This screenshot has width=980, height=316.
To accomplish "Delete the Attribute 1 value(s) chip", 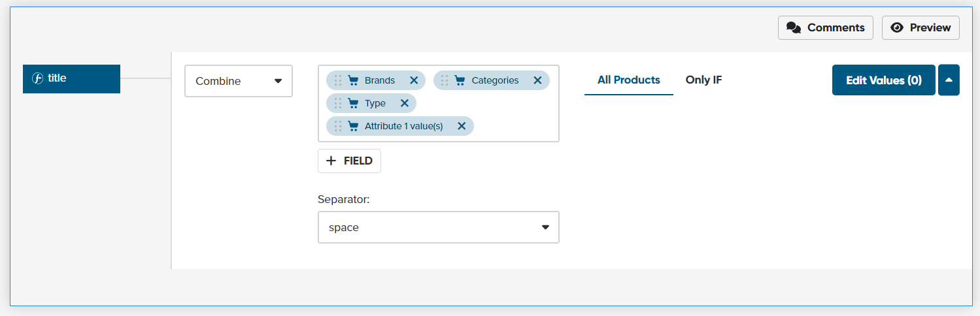I will coord(462,126).
